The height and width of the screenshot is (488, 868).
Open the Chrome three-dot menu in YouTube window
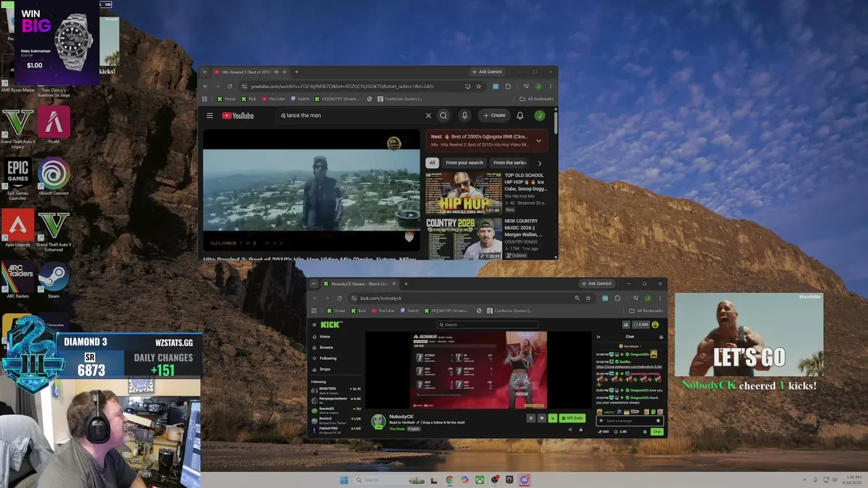[x=551, y=86]
